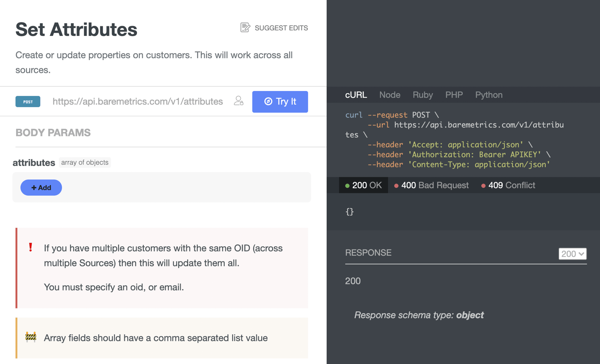Open the response status dropdown showing 200
The width and height of the screenshot is (600, 364).
(x=573, y=254)
